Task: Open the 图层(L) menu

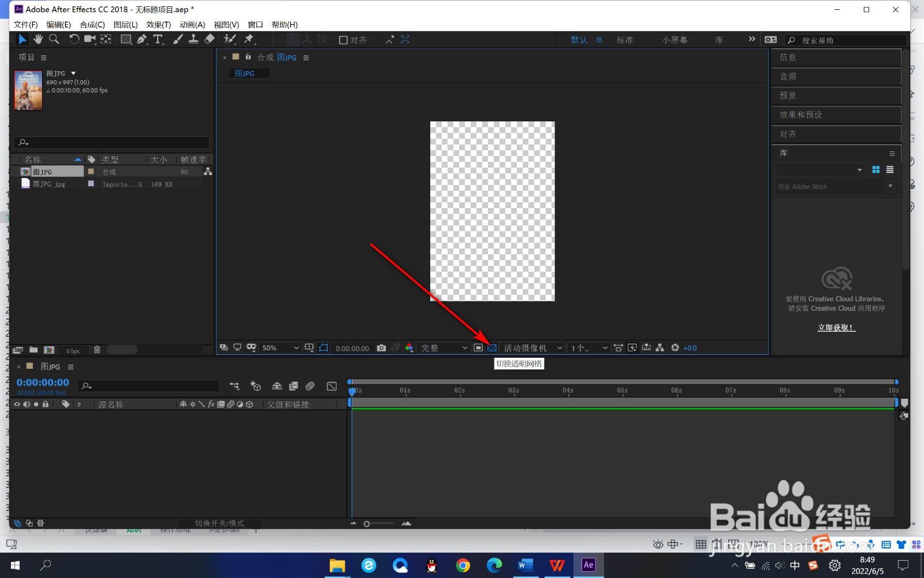Action: click(x=125, y=25)
